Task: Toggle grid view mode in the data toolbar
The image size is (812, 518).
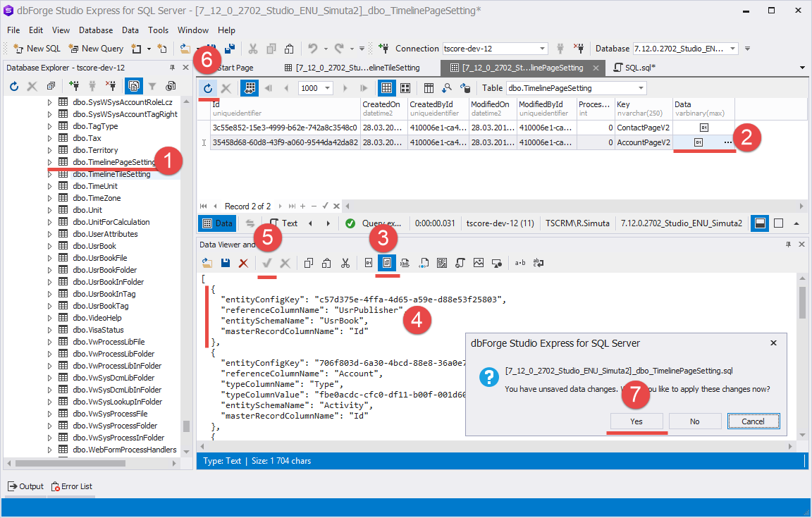Action: [386, 88]
